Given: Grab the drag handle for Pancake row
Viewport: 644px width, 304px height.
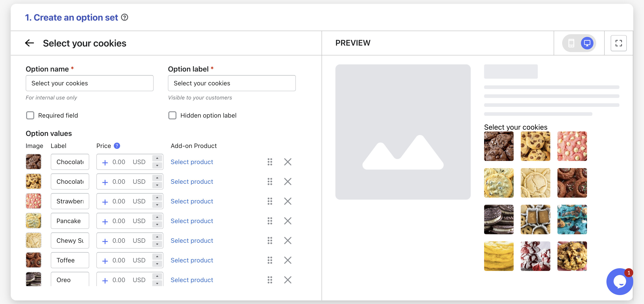Looking at the screenshot, I should (270, 221).
